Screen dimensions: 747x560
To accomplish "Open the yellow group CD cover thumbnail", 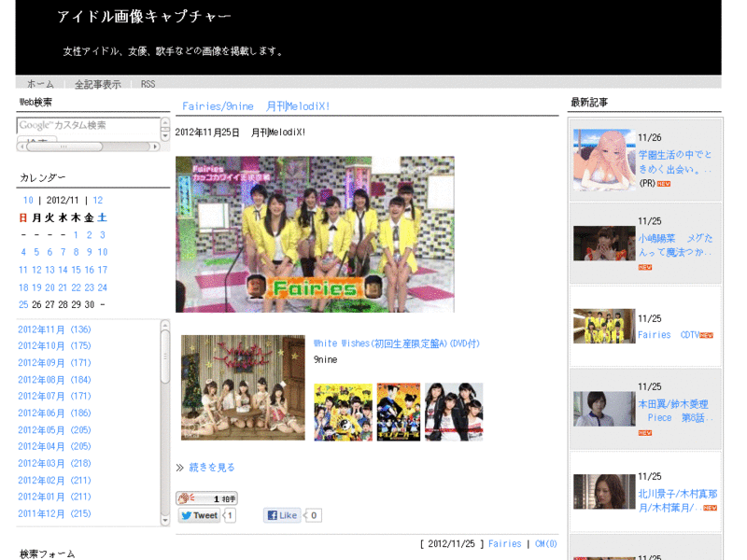I will pyautogui.click(x=343, y=412).
